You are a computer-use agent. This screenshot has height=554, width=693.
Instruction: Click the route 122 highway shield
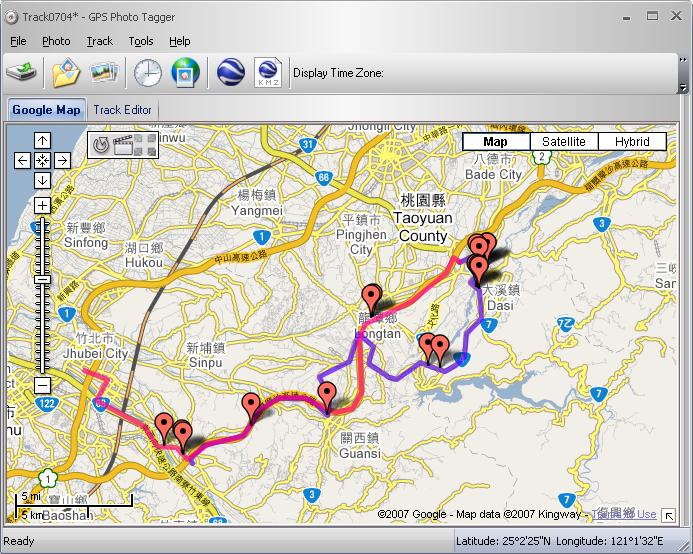[47, 403]
